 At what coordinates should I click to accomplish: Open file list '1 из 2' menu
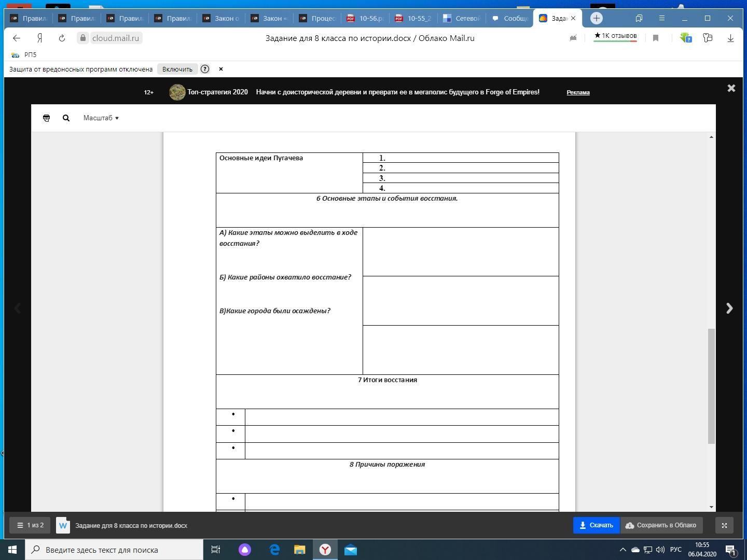30,525
